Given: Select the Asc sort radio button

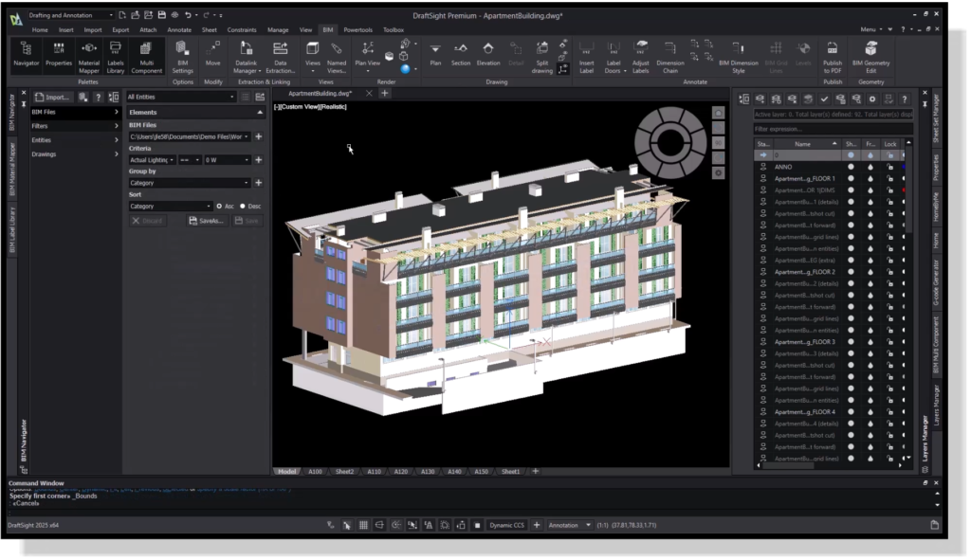Looking at the screenshot, I should tap(219, 206).
